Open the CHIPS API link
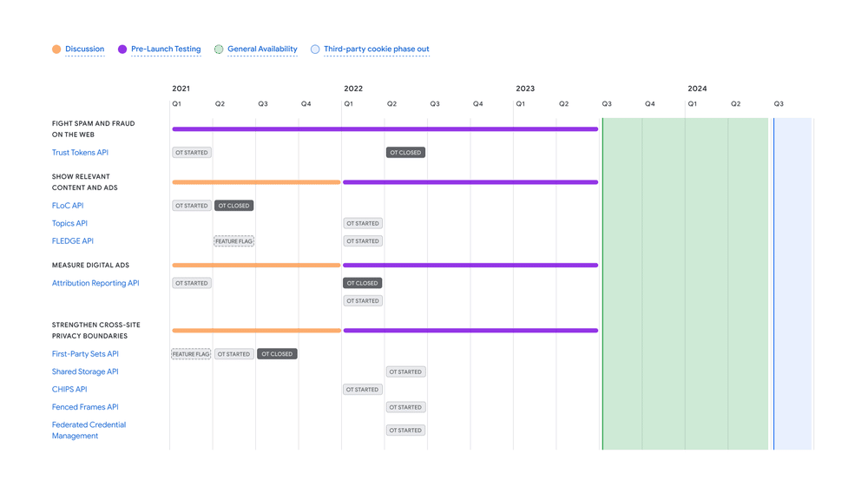The height and width of the screenshot is (493, 868). click(69, 390)
